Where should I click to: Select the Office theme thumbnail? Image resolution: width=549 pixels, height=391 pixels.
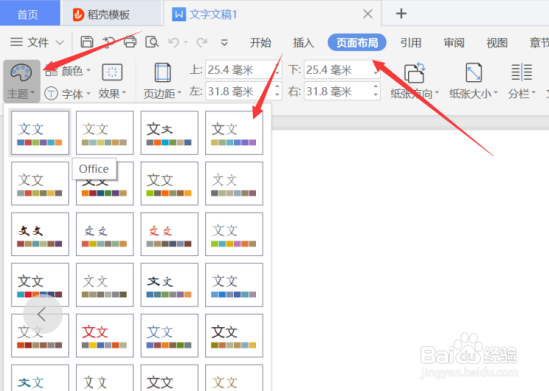40,133
